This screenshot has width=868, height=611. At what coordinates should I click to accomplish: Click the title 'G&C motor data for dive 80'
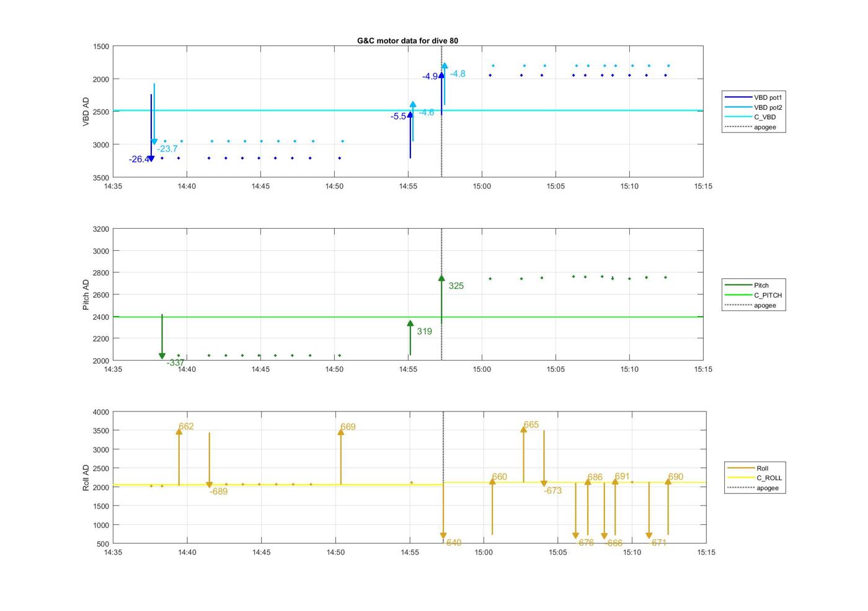(407, 40)
